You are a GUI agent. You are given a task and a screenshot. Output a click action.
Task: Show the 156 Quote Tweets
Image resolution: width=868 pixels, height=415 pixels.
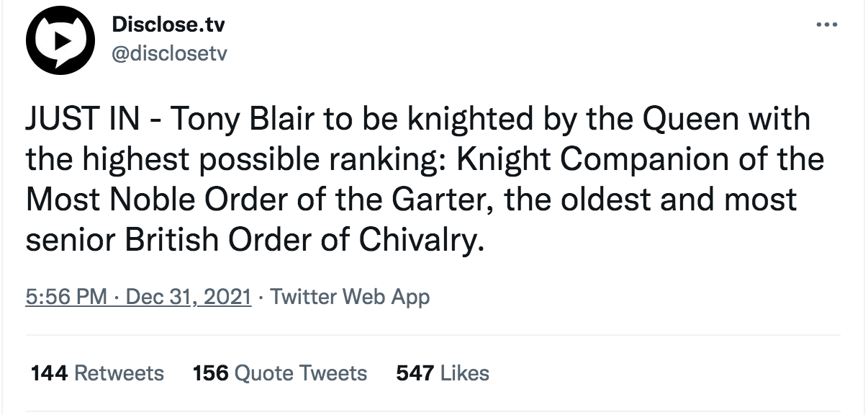pos(280,372)
